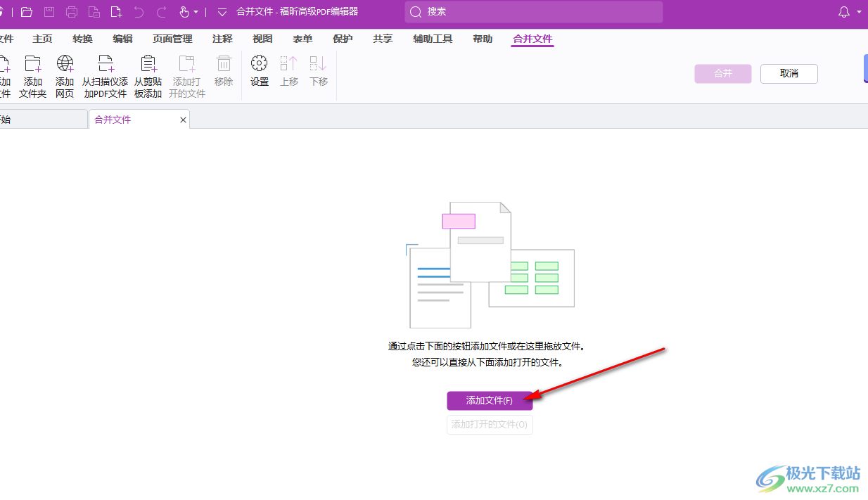
Task: Open the 转换 ribbon tab
Action: coord(82,39)
